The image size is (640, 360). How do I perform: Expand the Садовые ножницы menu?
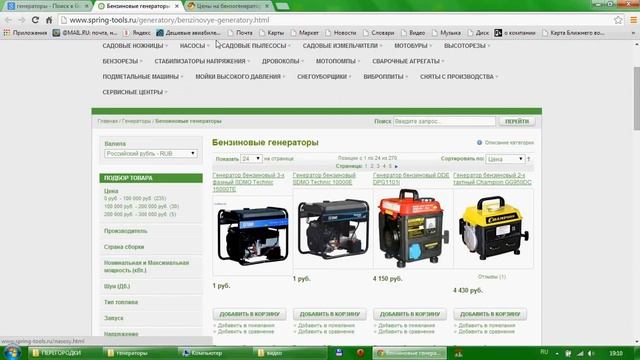(135, 46)
